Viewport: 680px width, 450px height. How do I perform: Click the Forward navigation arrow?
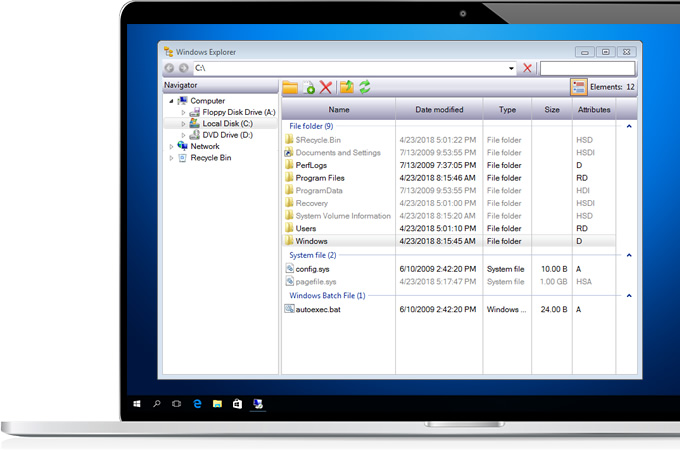click(x=184, y=68)
